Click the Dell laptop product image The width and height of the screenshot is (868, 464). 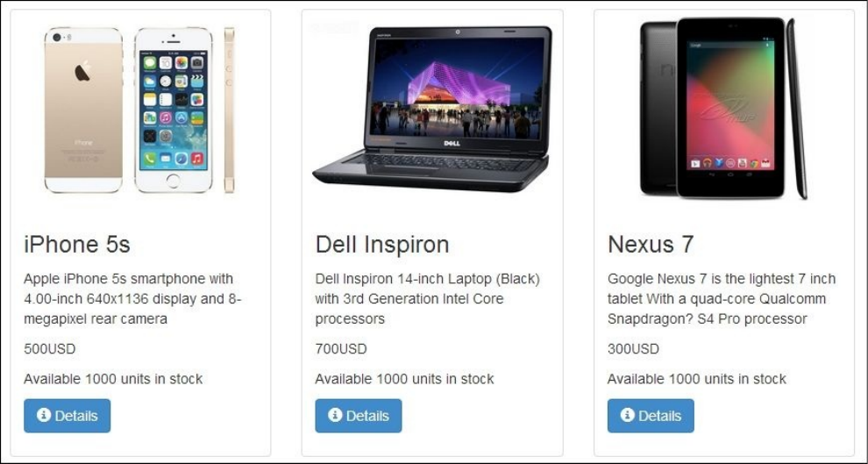click(x=431, y=109)
